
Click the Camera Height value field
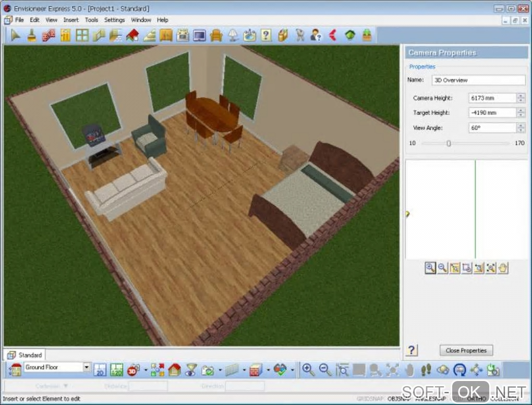pos(492,98)
